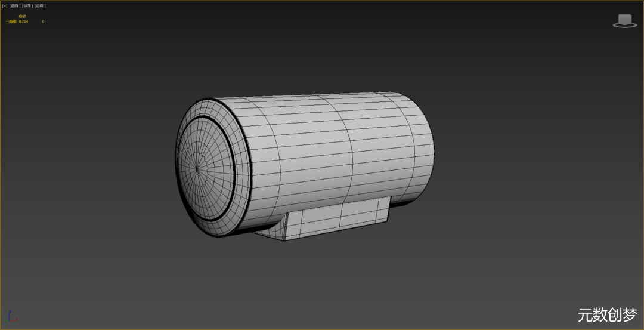This screenshot has height=330, width=644.
Task: Click the red X axis of tripod
Action: click(x=15, y=320)
